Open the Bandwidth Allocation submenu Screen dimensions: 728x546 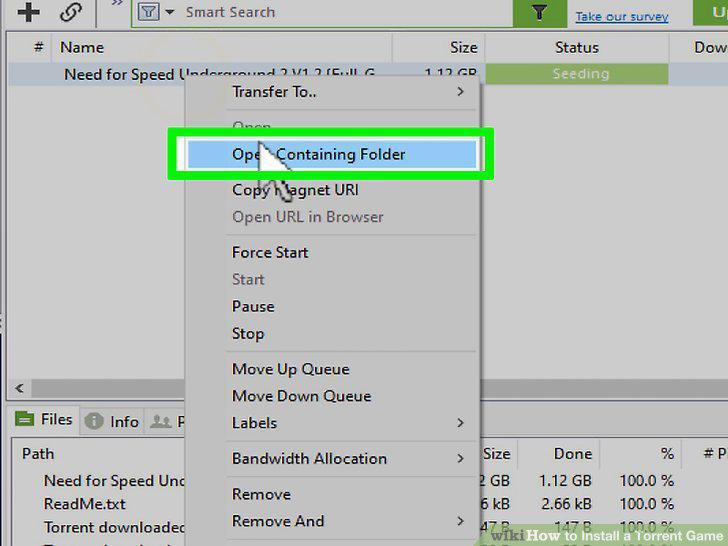332,459
